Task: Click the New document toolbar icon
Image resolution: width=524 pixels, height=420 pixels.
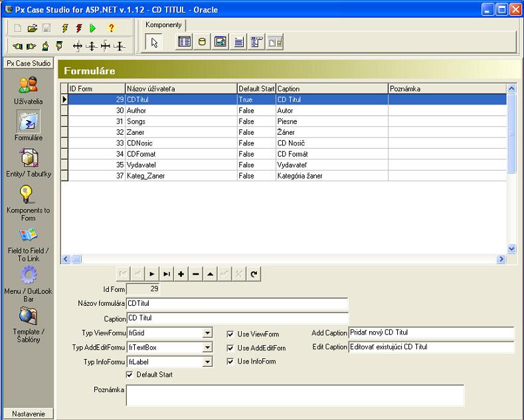Action: point(18,28)
